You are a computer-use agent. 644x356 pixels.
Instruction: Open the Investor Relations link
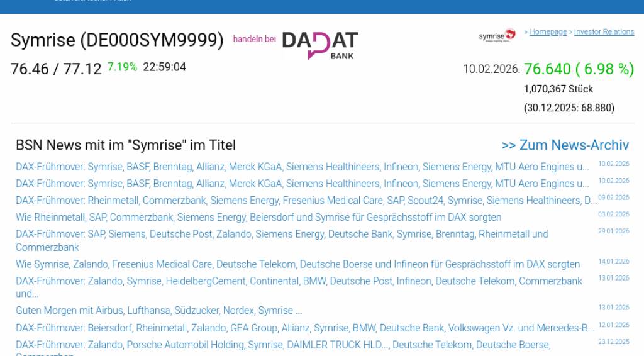(x=604, y=32)
